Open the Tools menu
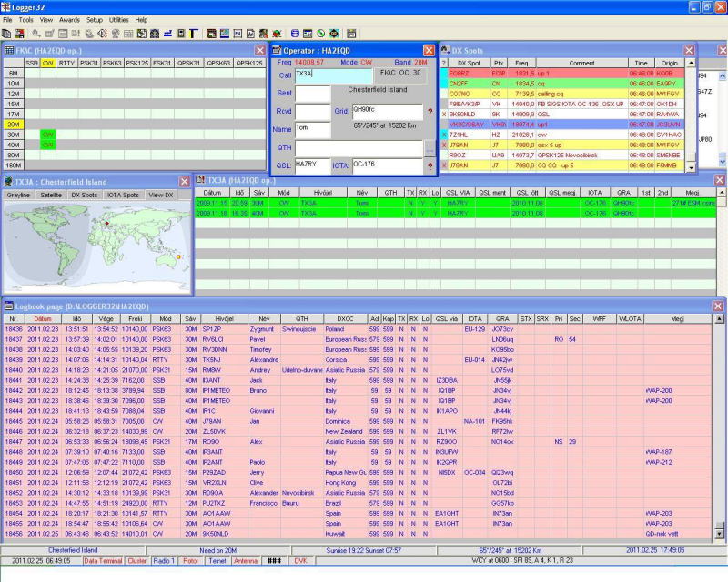 tap(26, 20)
